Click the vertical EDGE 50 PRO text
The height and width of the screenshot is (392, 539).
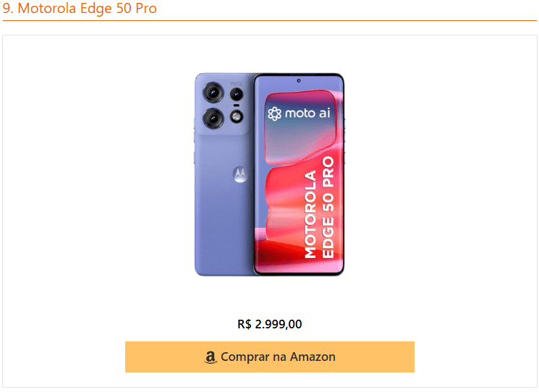[328, 207]
